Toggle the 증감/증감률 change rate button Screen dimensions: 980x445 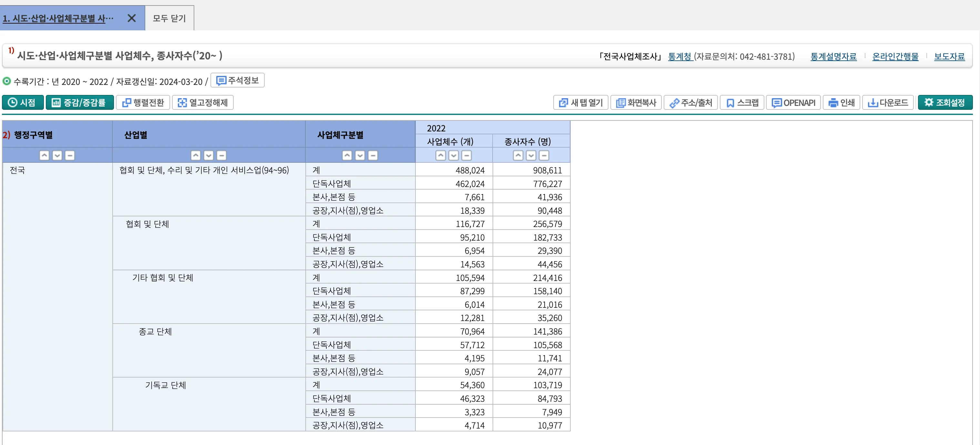pos(79,102)
